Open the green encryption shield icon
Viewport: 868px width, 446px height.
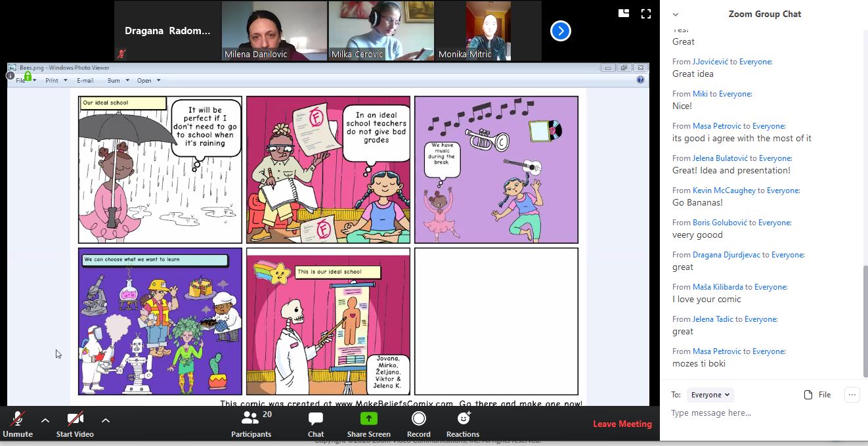[x=28, y=77]
